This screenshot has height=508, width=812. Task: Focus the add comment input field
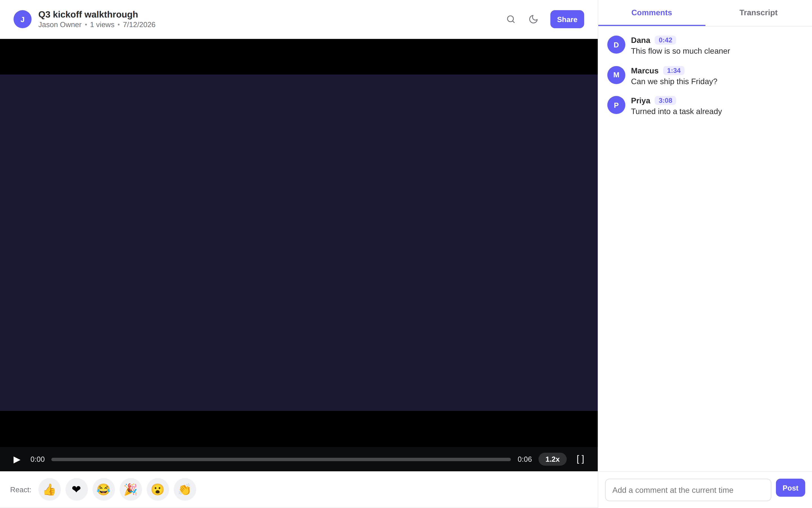pos(688,490)
